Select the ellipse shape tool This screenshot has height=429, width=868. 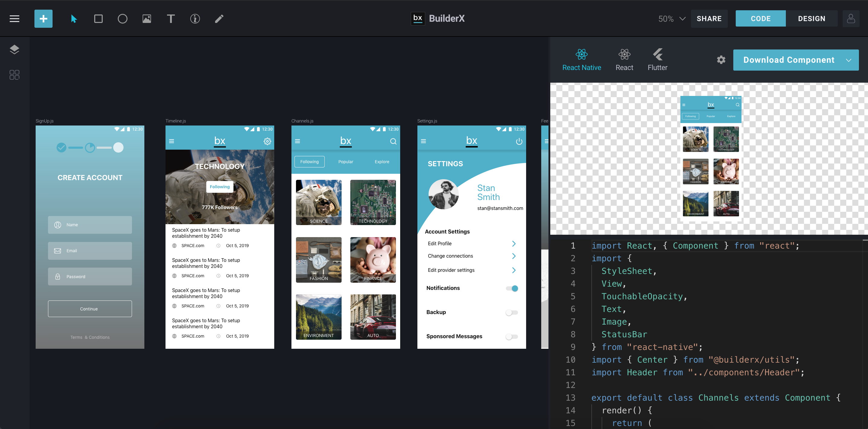click(123, 18)
